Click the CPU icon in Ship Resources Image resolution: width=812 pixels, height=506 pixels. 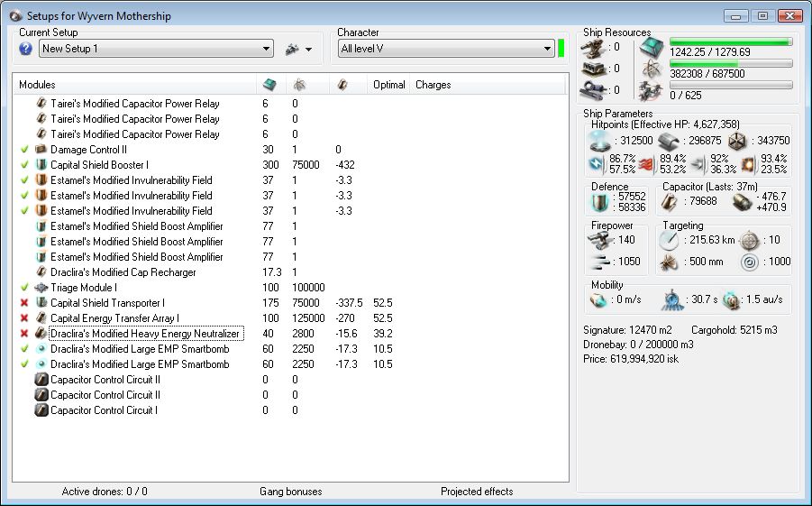coord(651,48)
